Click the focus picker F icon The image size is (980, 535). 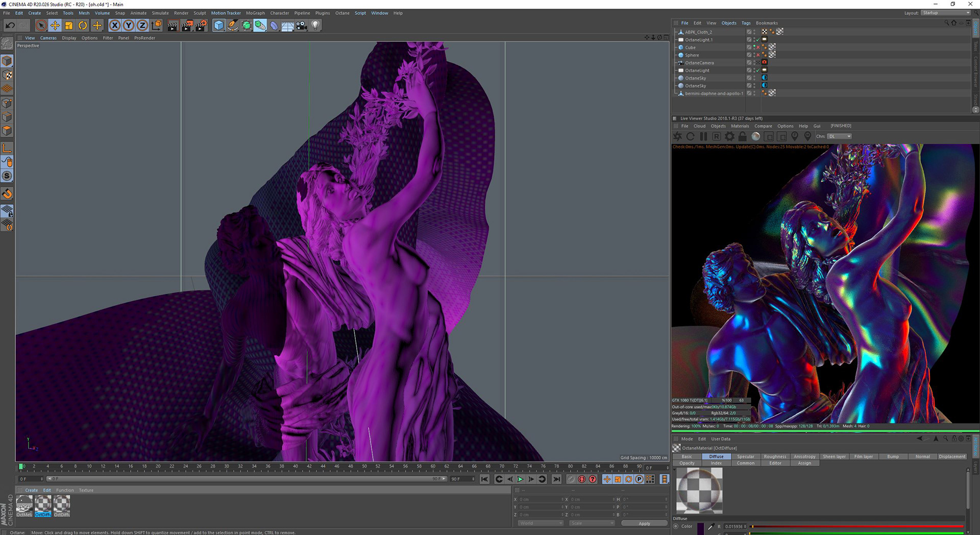(x=795, y=136)
